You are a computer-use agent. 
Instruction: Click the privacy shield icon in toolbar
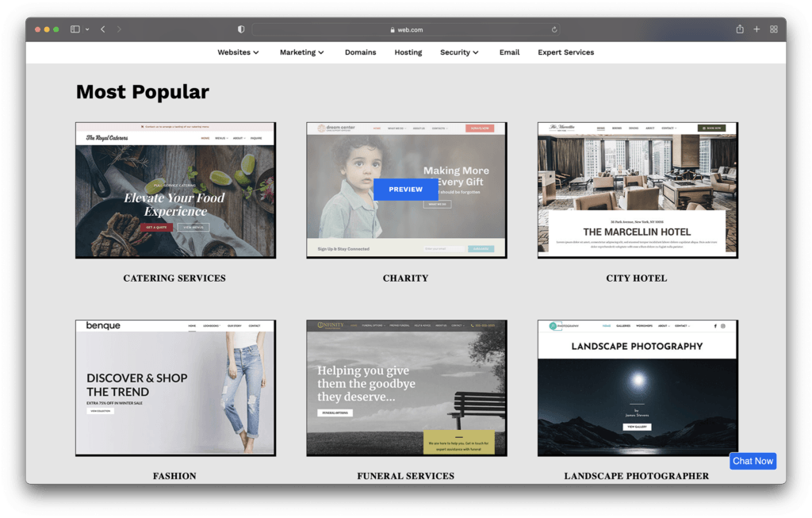pos(241,29)
